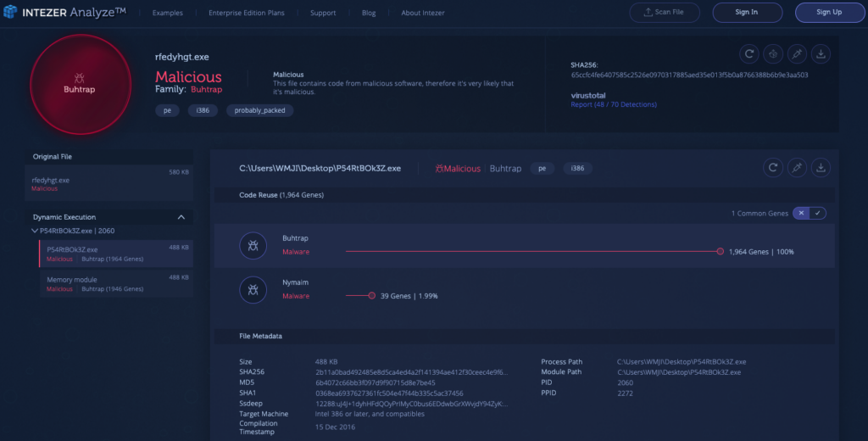The height and width of the screenshot is (441, 868).
Task: Switch common genes toggle to X
Action: (x=801, y=214)
